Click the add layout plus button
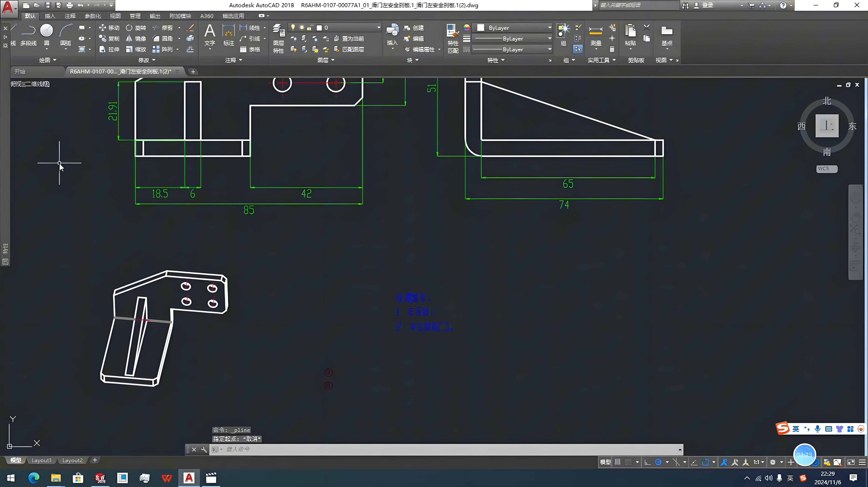This screenshot has width=868, height=487. 95,460
